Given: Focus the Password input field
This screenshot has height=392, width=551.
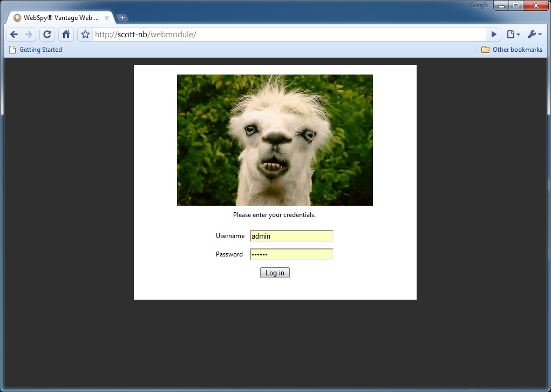Looking at the screenshot, I should click(x=291, y=254).
